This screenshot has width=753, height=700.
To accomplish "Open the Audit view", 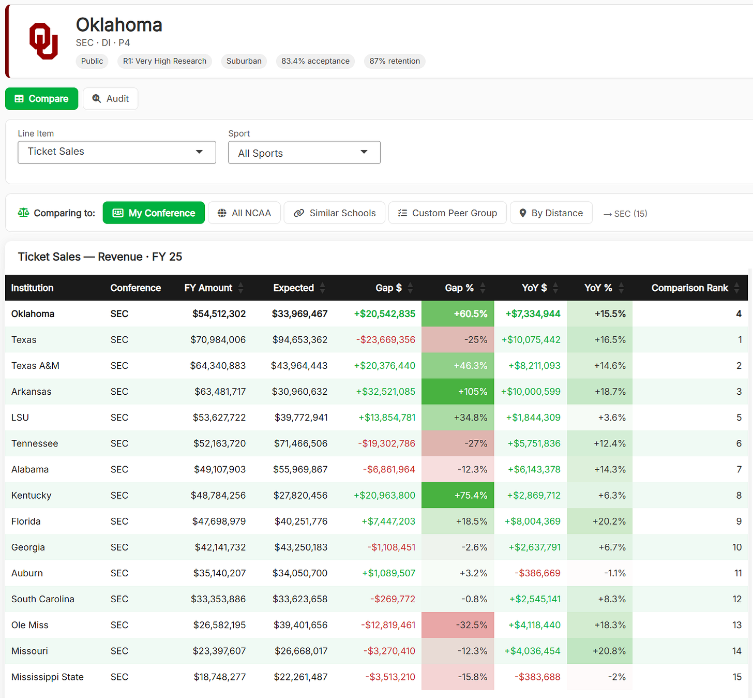I will point(111,99).
